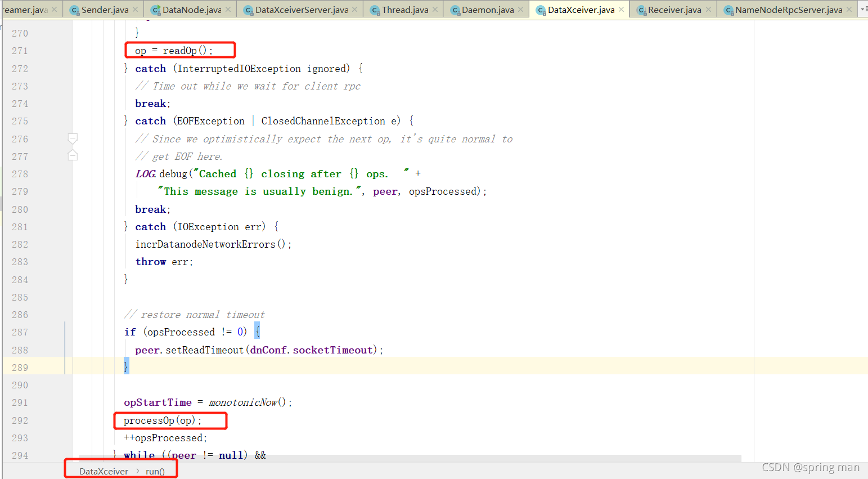Open the DataXceiverServer.java tab
Viewport: 868px width, 479px height.
[x=302, y=10]
